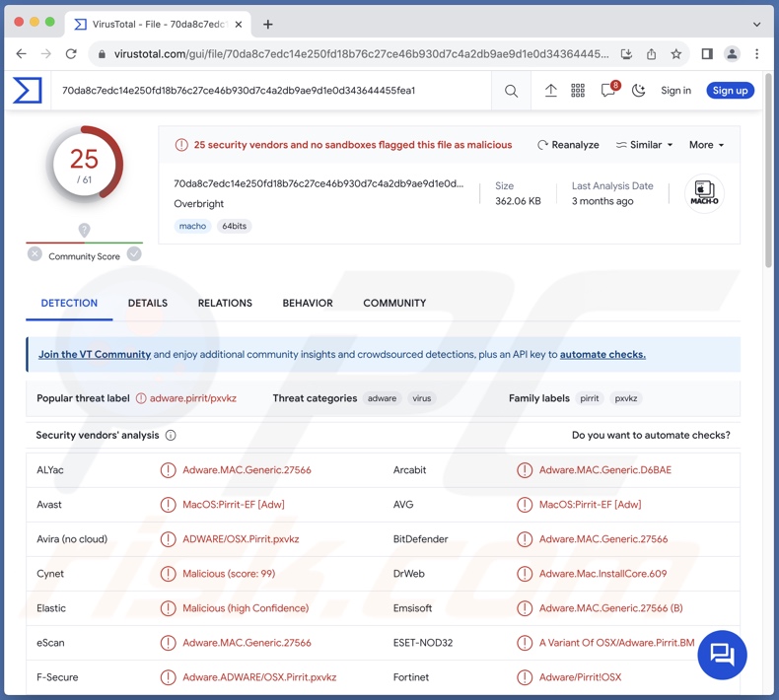Screen dimensions: 779x700
Task: Expand the More dropdown
Action: tap(706, 145)
